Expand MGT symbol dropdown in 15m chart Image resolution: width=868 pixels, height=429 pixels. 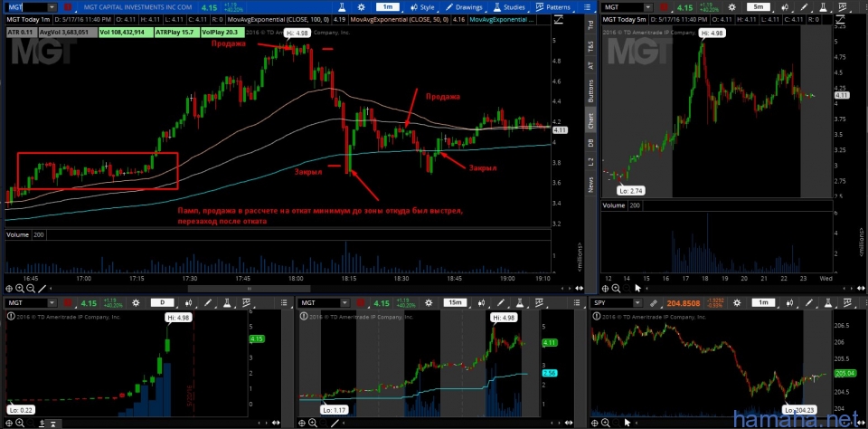pyautogui.click(x=344, y=303)
